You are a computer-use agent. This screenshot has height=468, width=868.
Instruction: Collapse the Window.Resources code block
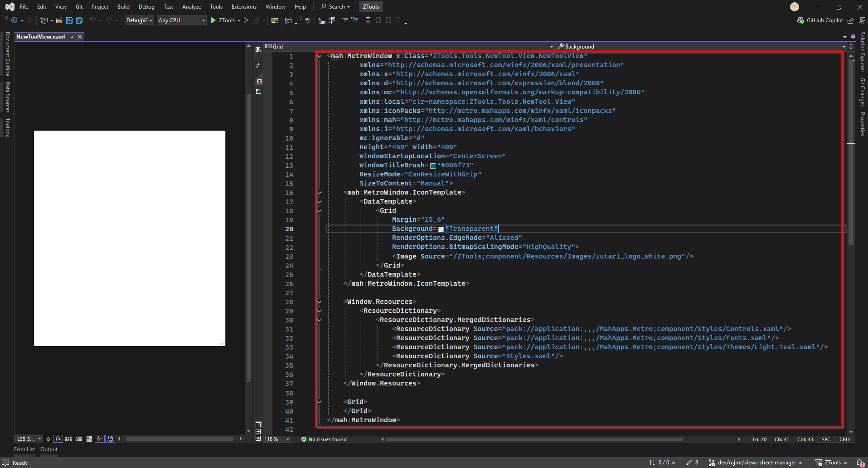click(320, 302)
